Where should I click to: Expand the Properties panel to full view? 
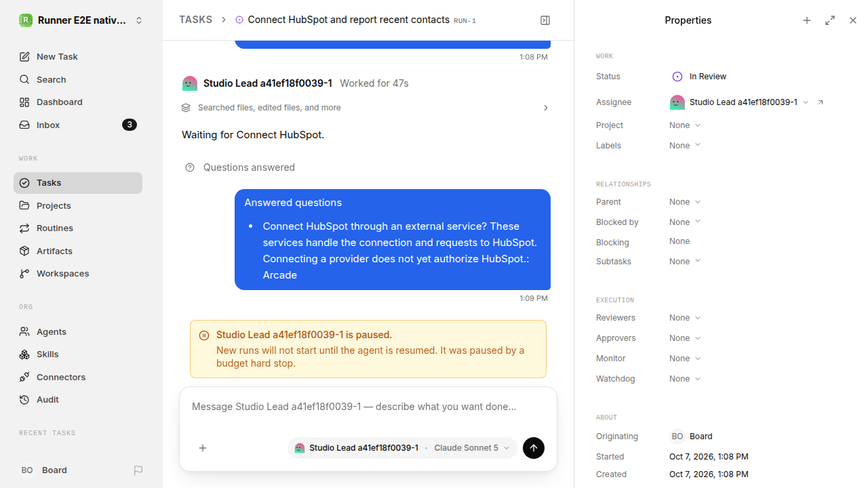tap(830, 20)
